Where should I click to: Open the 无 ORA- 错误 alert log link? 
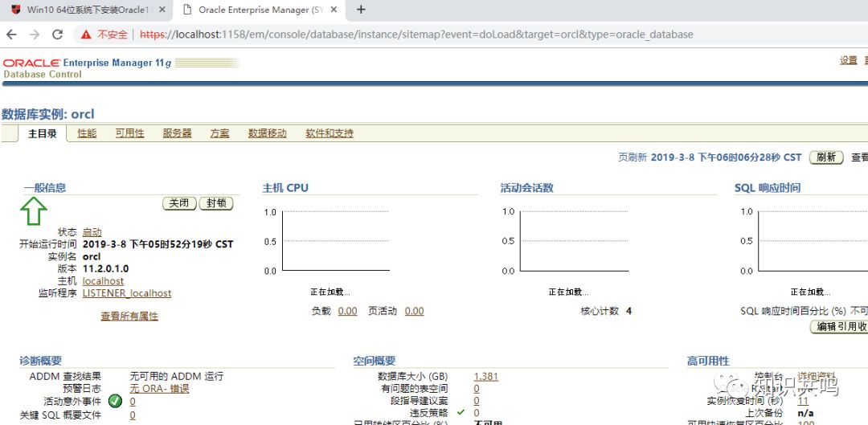(159, 389)
